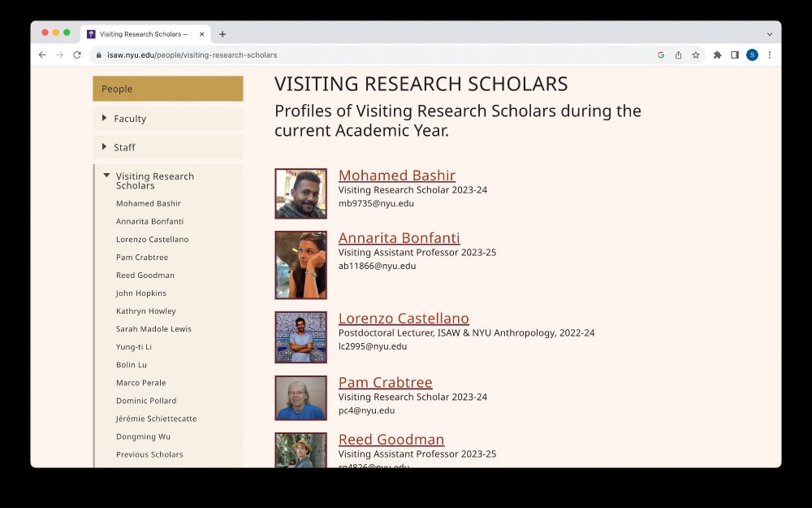Screen dimensions: 812x508
Task: Select Bolin Lu in the sidebar
Action: 132,365
